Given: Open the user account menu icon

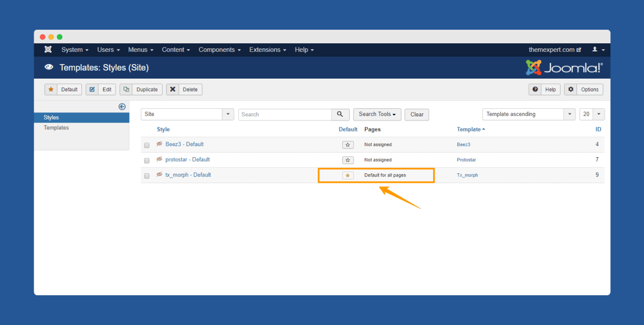Looking at the screenshot, I should pyautogui.click(x=598, y=50).
